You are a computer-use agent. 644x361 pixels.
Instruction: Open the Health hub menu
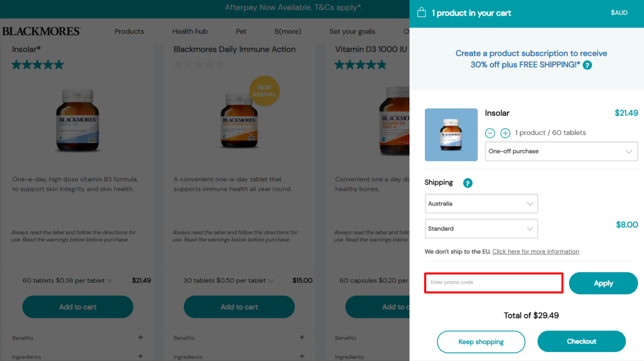click(x=190, y=31)
